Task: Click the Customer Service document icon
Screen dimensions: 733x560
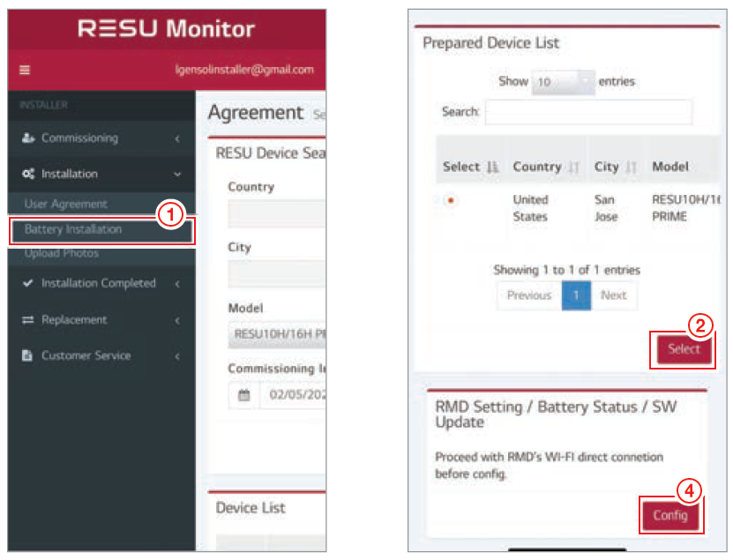Action: tap(28, 356)
